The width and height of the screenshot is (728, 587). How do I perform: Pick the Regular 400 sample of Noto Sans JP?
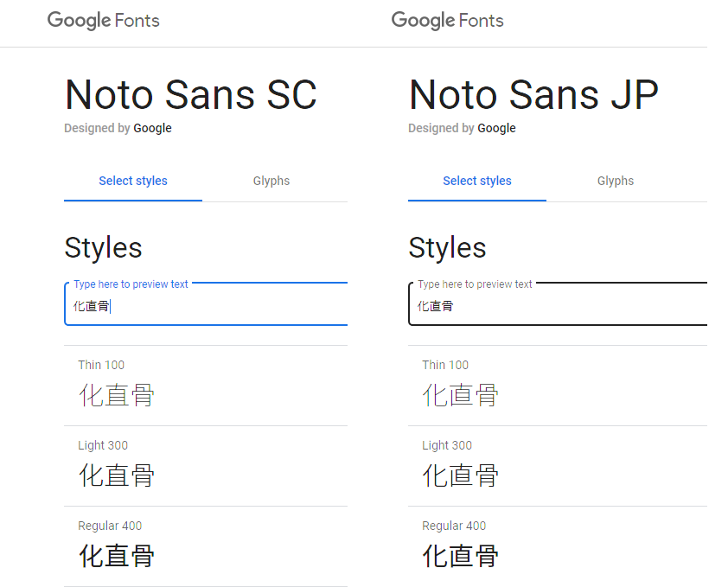[461, 555]
